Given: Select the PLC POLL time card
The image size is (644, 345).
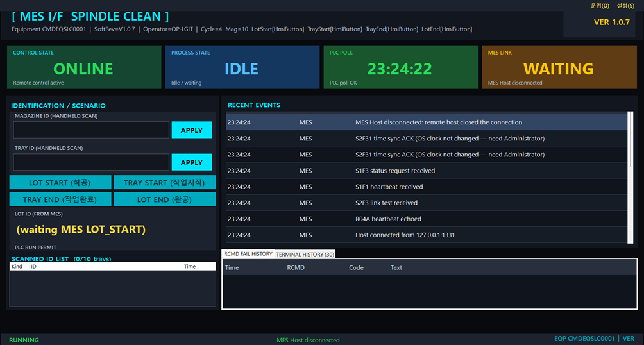Looking at the screenshot, I should click(400, 67).
